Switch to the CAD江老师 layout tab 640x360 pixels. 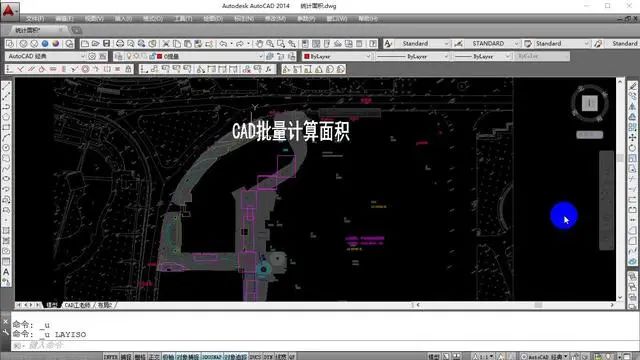[77, 305]
